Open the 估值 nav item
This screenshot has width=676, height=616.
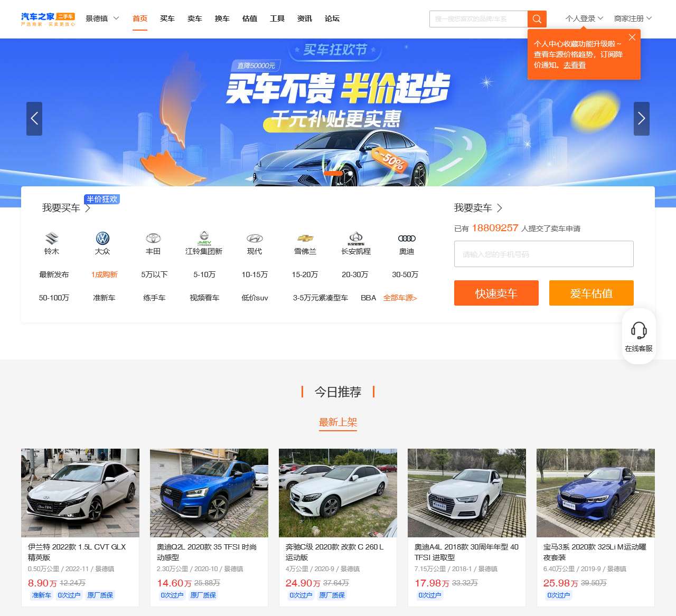coord(250,18)
